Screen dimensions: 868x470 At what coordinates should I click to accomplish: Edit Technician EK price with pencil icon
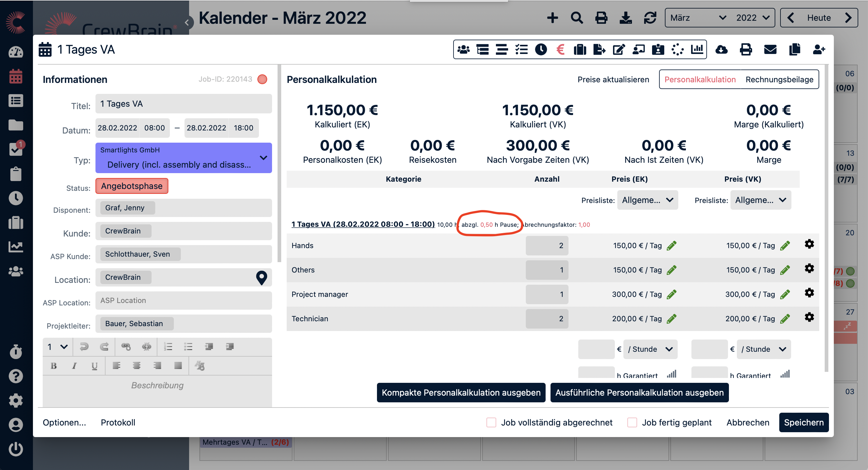(x=672, y=319)
